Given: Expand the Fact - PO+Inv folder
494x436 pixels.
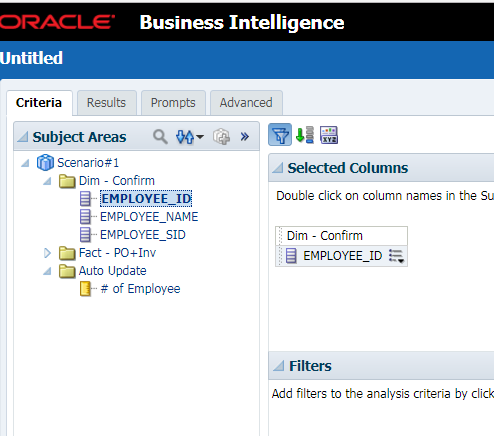Looking at the screenshot, I should (47, 253).
